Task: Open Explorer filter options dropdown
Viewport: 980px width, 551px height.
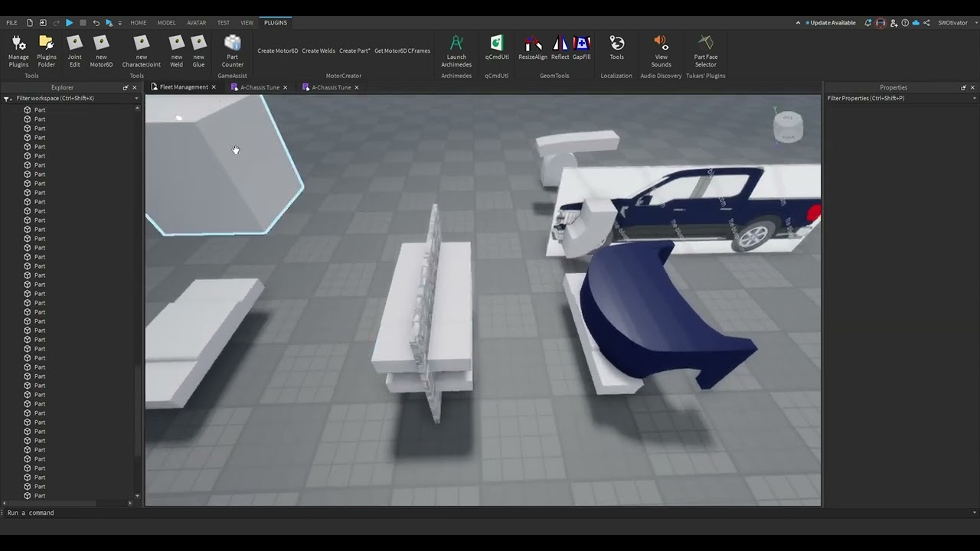Action: click(8, 99)
